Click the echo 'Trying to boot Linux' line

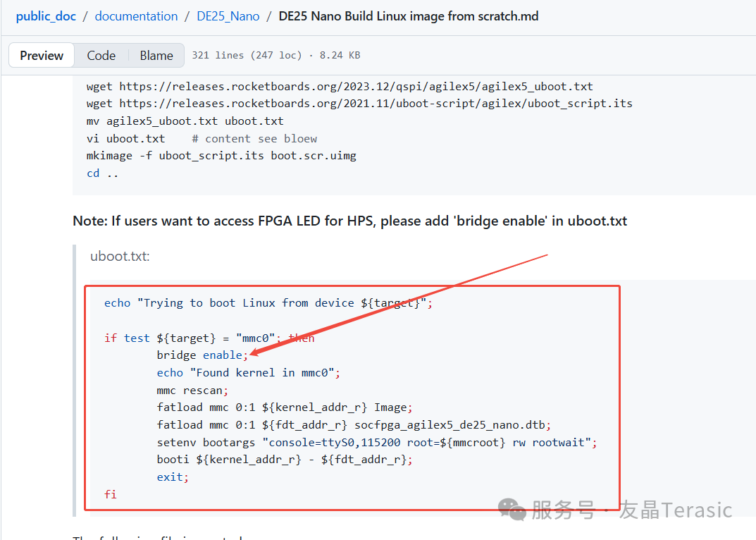click(268, 303)
